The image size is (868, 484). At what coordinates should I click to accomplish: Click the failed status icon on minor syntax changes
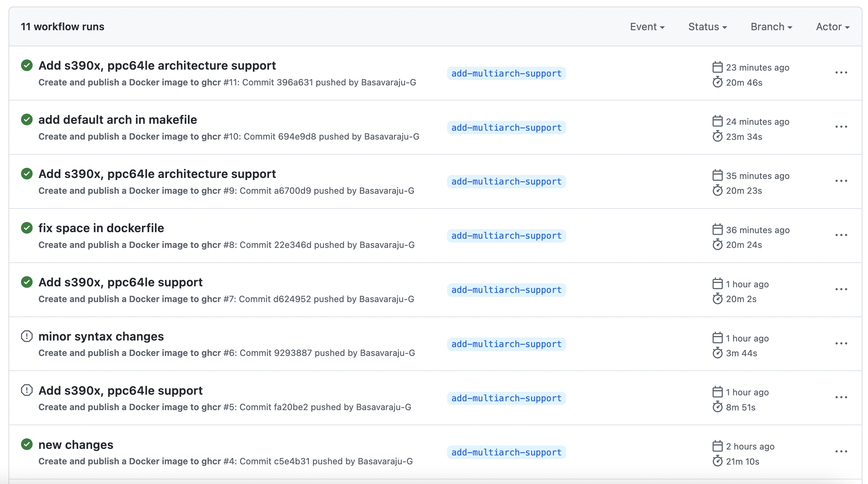click(x=27, y=336)
